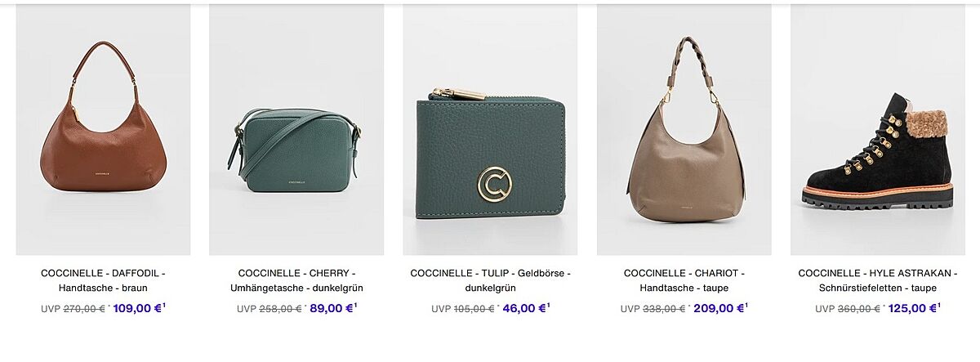Click the crossed-out UVP 105,00 € price
Screen dimensions: 980x362
point(463,309)
